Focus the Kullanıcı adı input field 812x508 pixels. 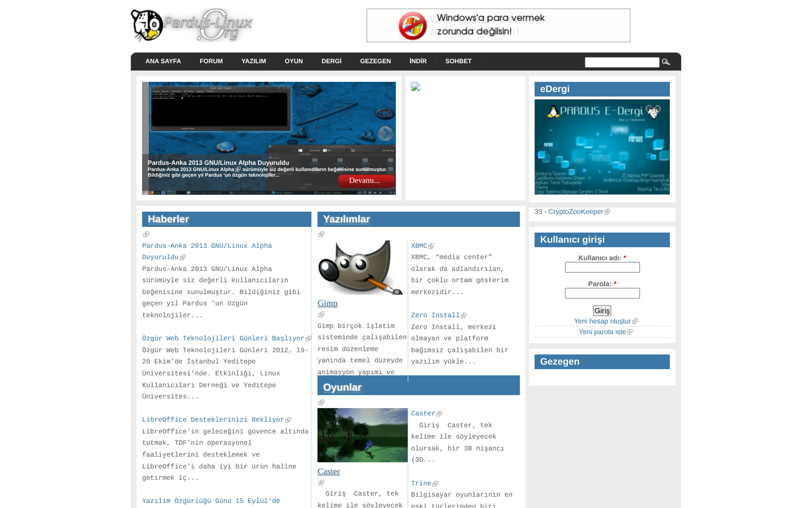[x=602, y=268]
